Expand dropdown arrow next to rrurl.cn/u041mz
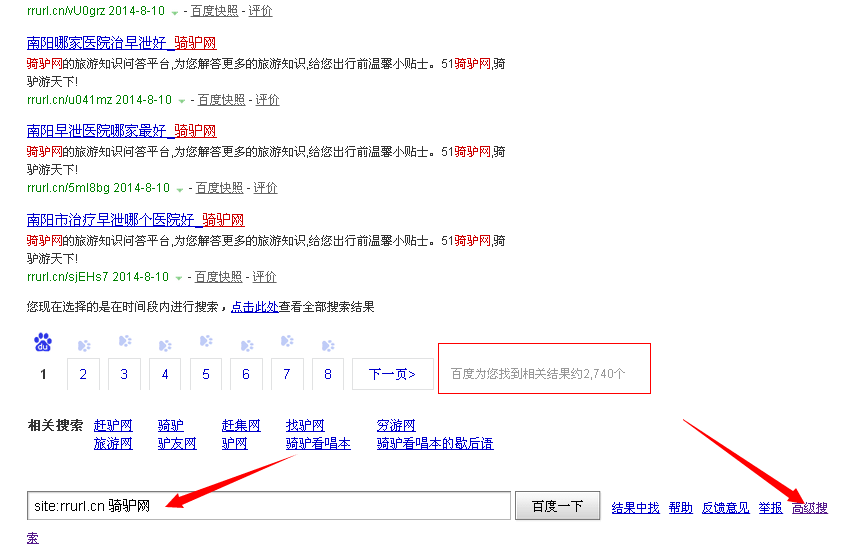The width and height of the screenshot is (860, 544). [182, 101]
